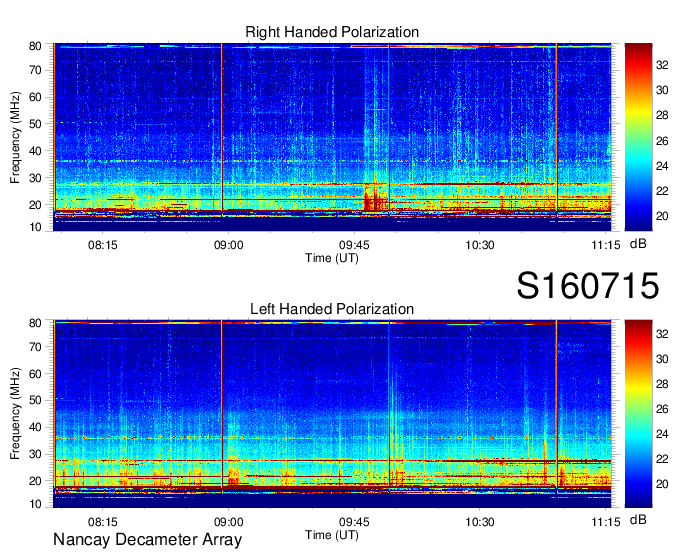Click the 09:00 tick label on top plot
680x552 pixels.
tap(229, 245)
